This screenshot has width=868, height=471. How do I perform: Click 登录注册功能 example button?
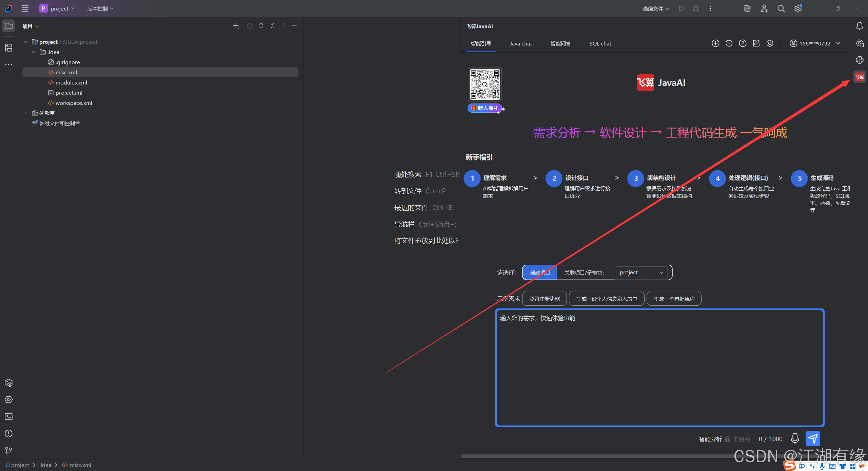coord(545,299)
